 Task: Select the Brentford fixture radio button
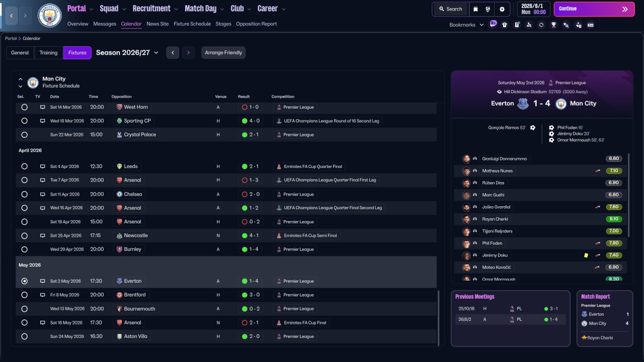click(x=24, y=295)
